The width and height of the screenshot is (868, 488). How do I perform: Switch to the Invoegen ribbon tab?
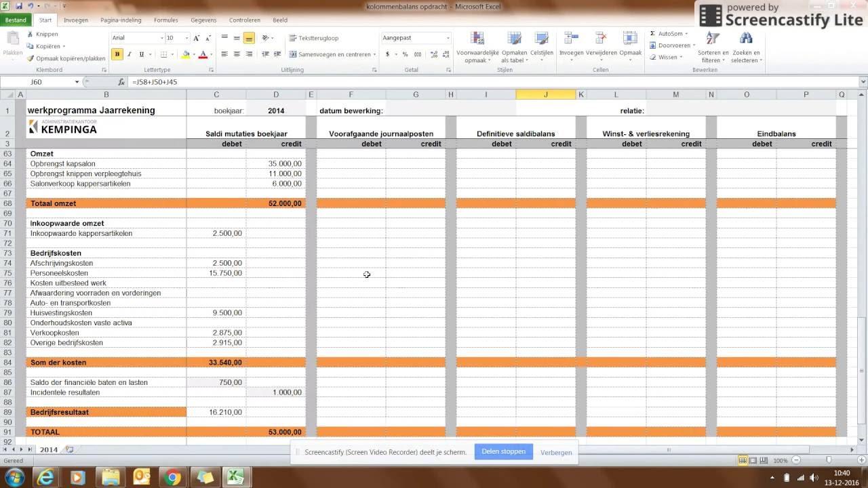coord(76,20)
